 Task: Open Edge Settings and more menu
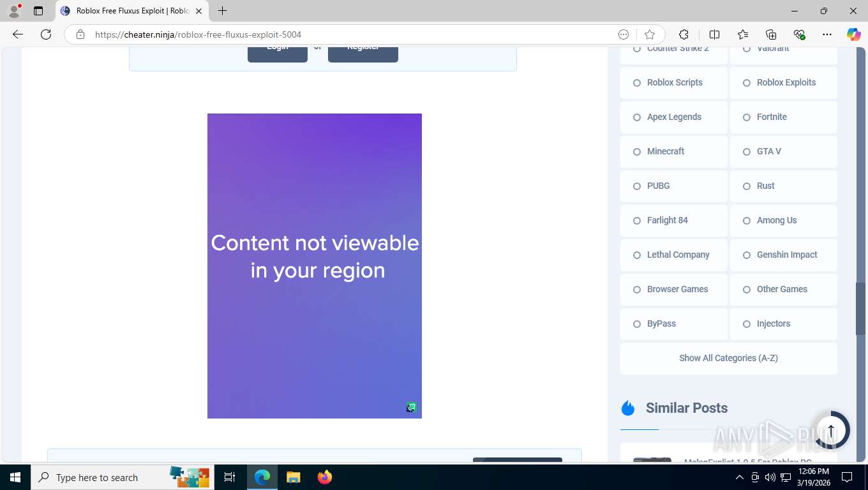[827, 34]
